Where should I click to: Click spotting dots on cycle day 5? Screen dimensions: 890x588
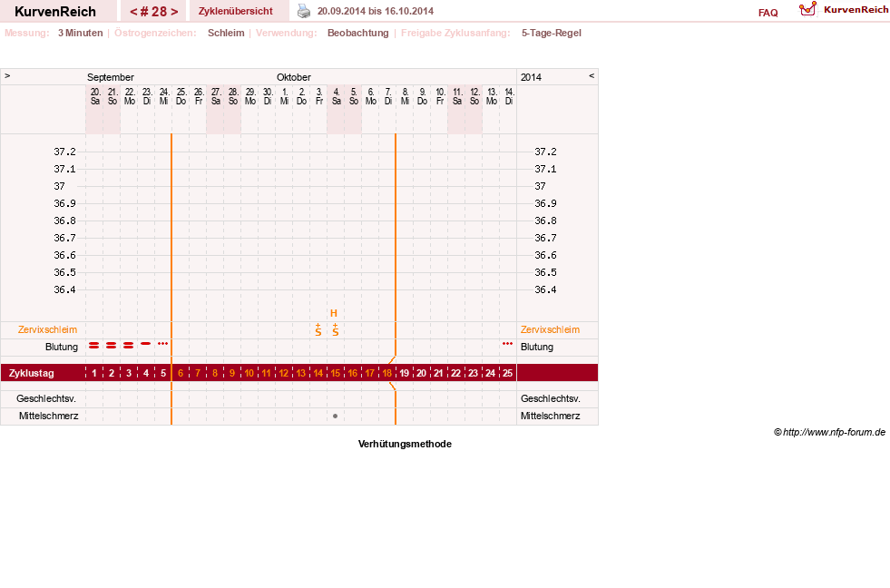click(163, 343)
